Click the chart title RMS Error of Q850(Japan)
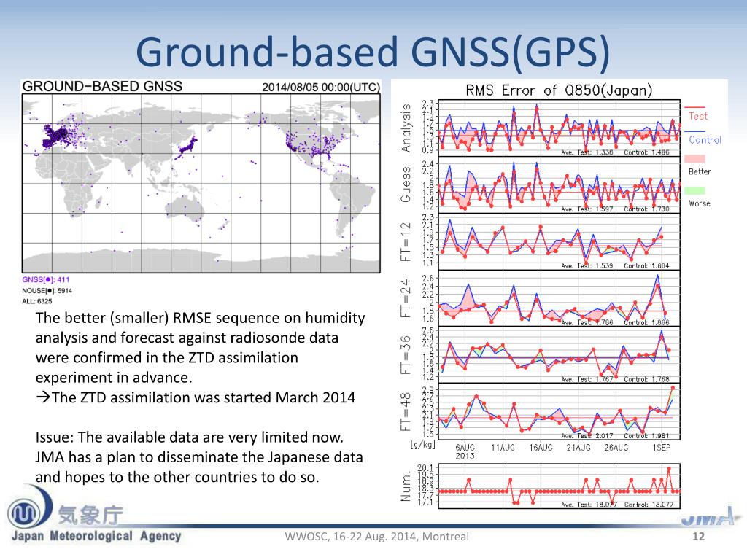This screenshot has height=560, width=747. click(x=559, y=90)
